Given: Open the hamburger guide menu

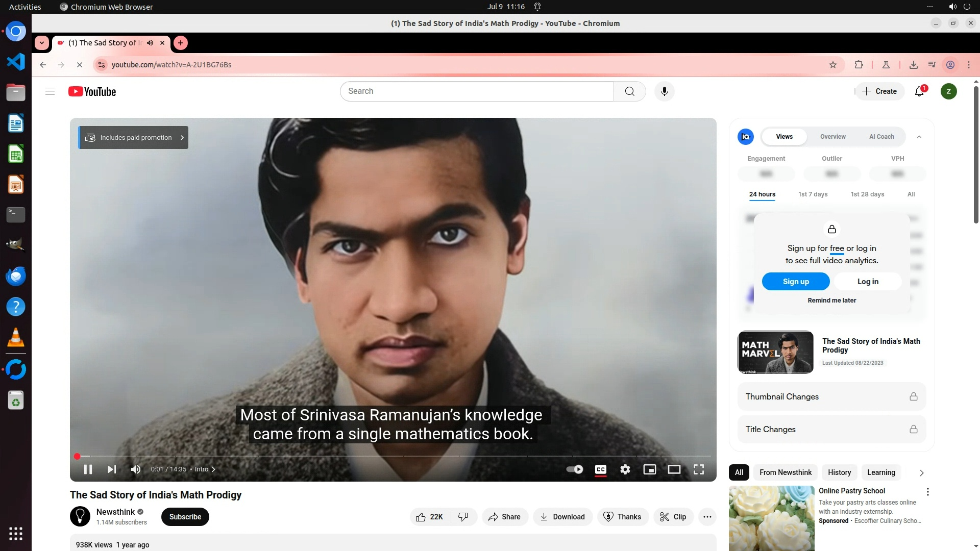Looking at the screenshot, I should pyautogui.click(x=50, y=91).
